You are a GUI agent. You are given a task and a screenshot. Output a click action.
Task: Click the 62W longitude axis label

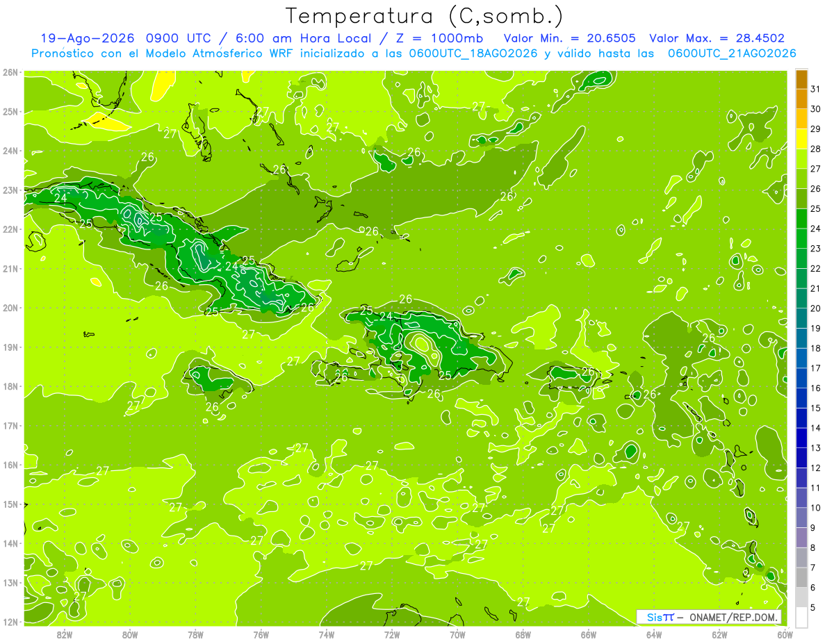coord(719,634)
